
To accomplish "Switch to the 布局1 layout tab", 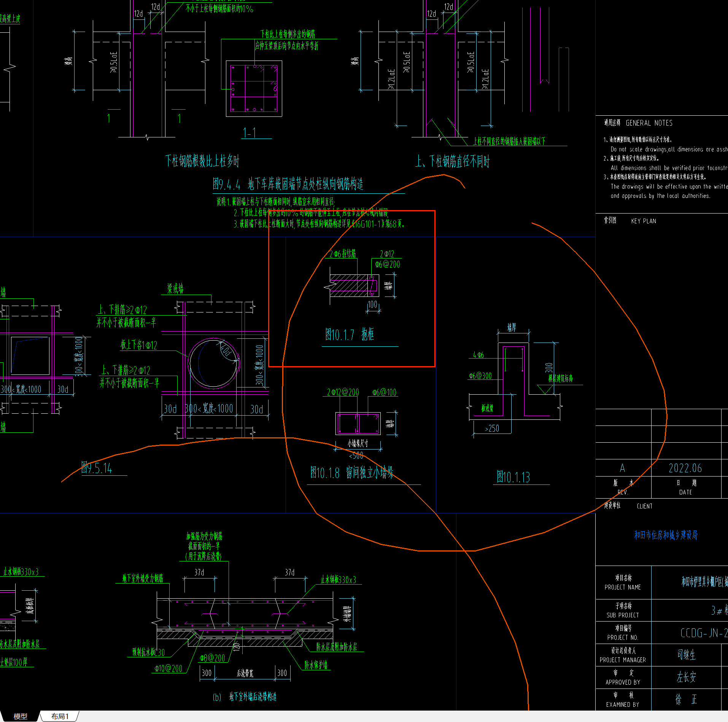I will [60, 716].
